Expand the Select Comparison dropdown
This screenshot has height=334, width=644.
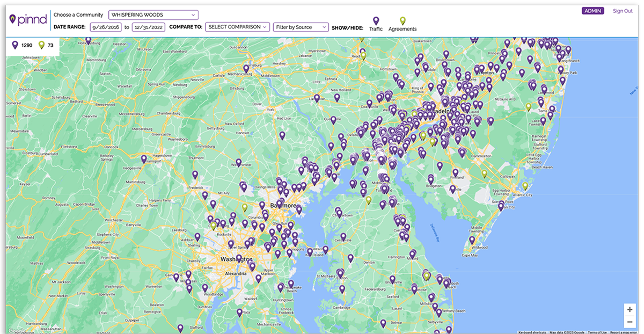237,27
